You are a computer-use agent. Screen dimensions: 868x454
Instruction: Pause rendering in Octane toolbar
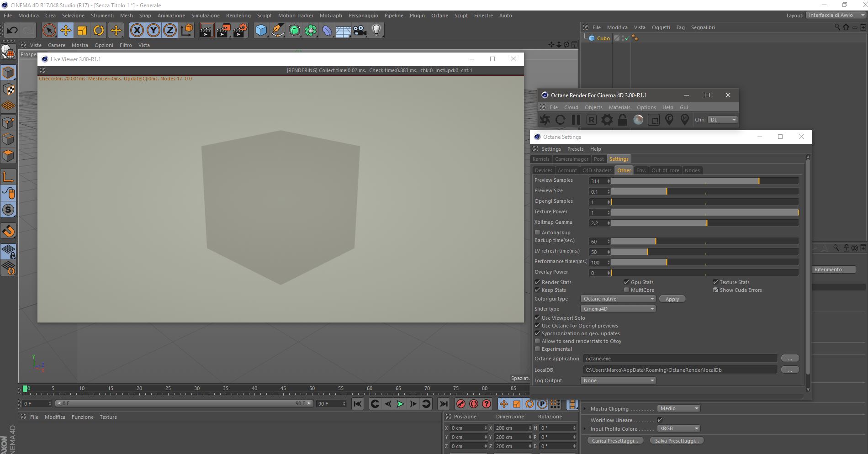pyautogui.click(x=576, y=120)
